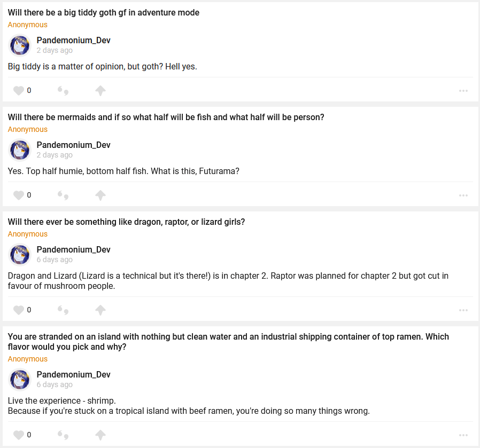Screen dimensions: 480x448
Task: Click Pandemonium_Dev avatar on the ramen answer
Action: coord(20,380)
